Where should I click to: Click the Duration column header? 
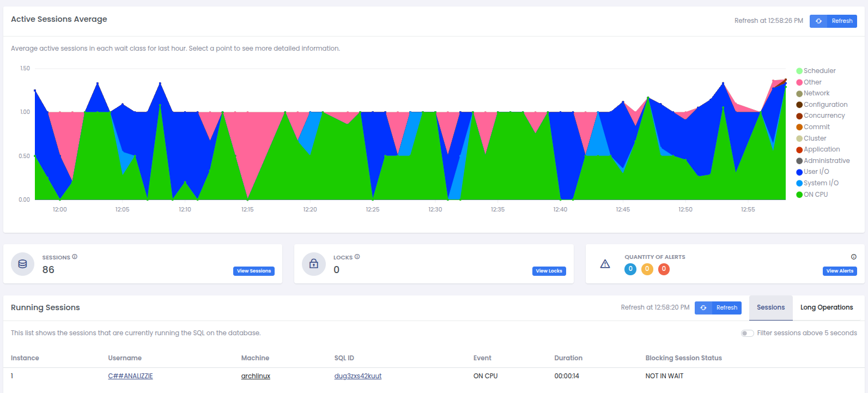point(568,358)
